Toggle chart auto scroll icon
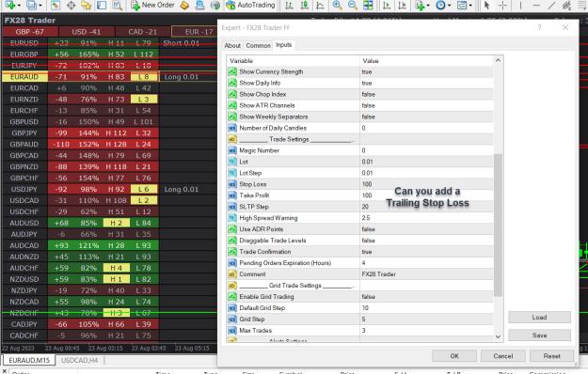Image resolution: width=588 pixels, height=374 pixels. pos(387,5)
